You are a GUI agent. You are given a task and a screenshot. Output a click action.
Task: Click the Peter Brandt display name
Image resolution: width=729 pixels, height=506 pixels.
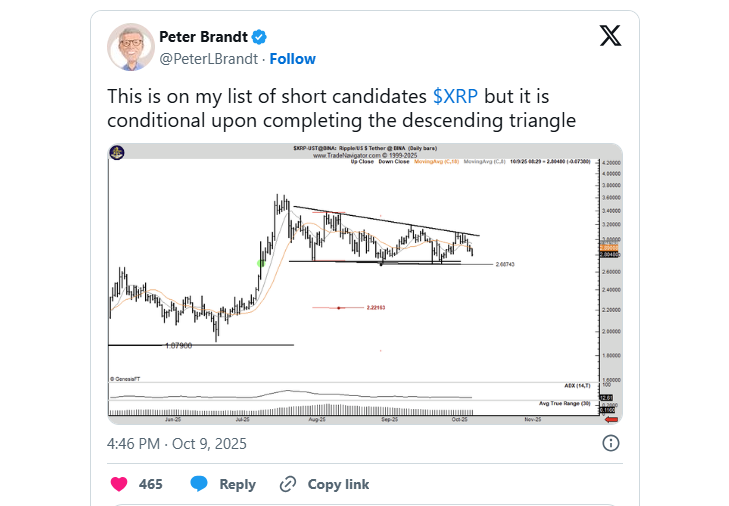coord(202,37)
